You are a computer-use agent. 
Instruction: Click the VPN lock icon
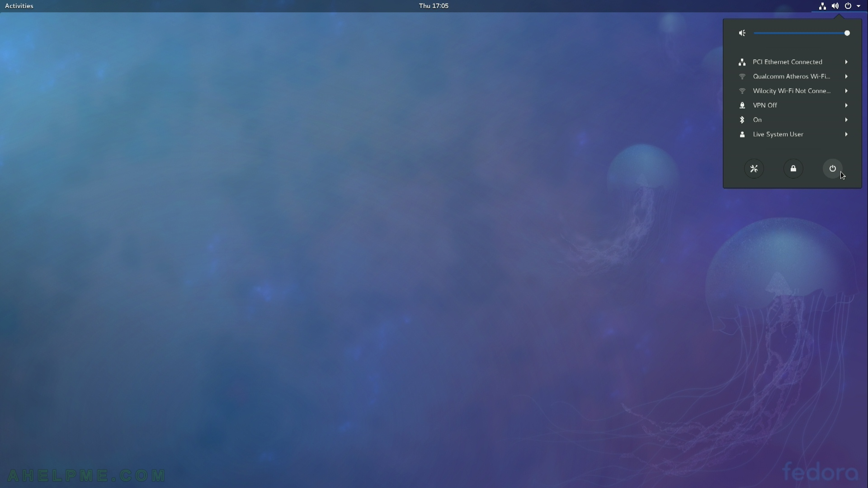pos(742,105)
